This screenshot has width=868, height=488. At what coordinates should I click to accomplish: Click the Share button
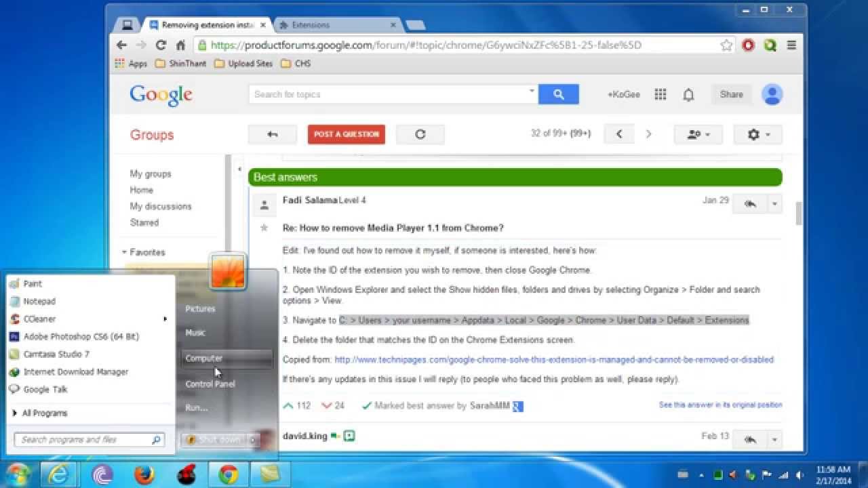click(x=731, y=94)
